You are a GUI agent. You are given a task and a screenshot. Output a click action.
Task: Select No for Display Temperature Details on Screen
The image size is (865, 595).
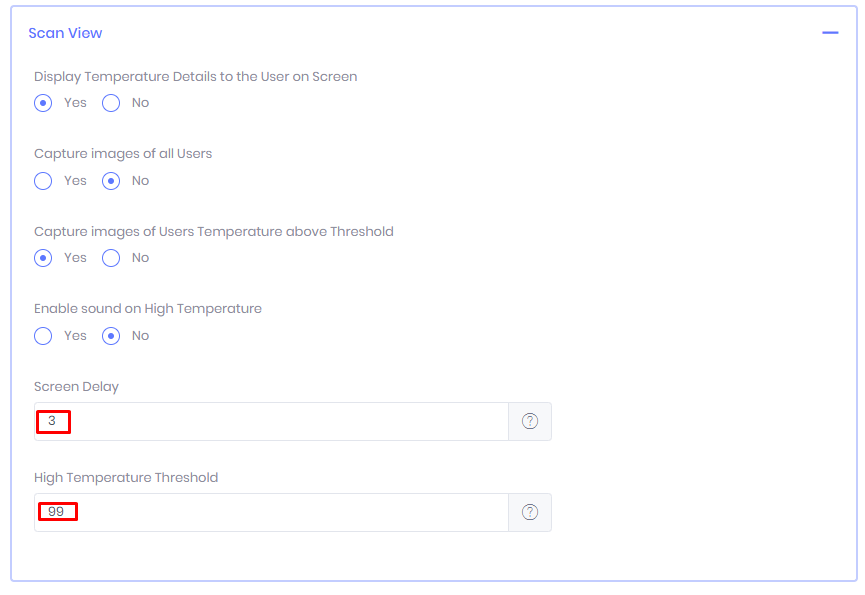pyautogui.click(x=111, y=103)
